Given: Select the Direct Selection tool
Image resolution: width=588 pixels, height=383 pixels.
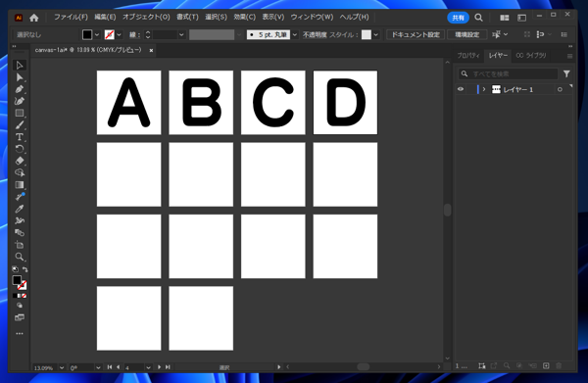Looking at the screenshot, I should coord(20,77).
